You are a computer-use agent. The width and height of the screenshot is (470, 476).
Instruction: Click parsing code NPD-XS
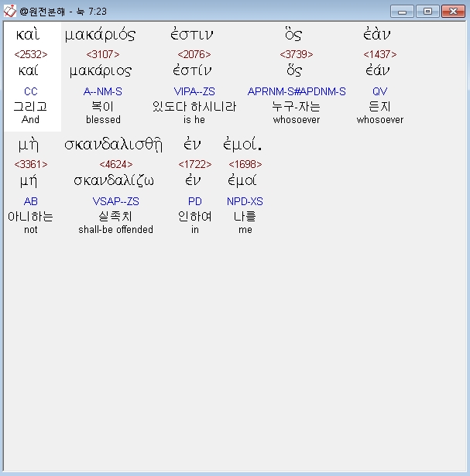(x=245, y=201)
